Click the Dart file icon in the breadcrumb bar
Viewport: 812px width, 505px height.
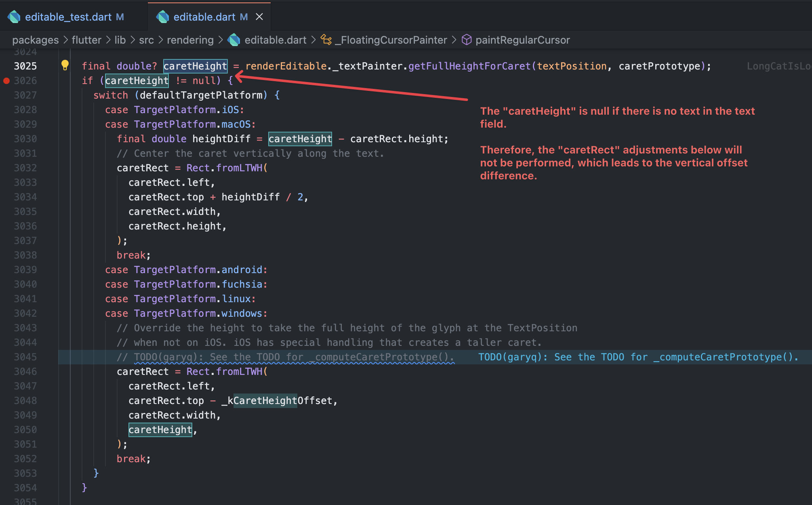(234, 40)
